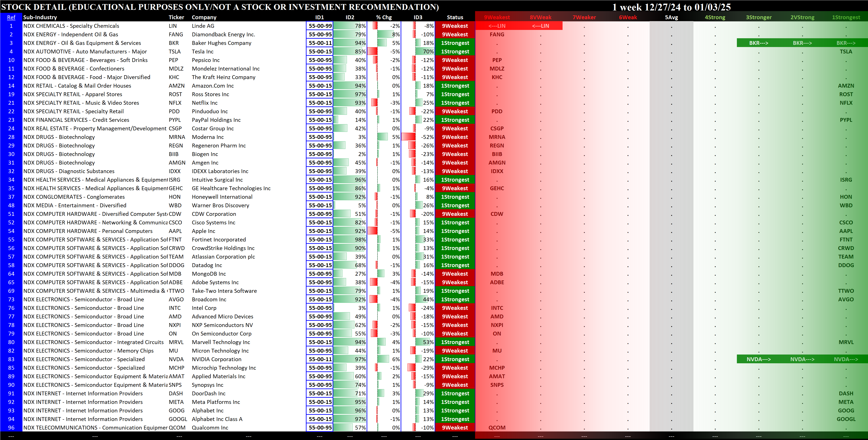The height and width of the screenshot is (440, 868).
Task: Select Moderna's 9Weakest red status cell
Action: pos(455,137)
